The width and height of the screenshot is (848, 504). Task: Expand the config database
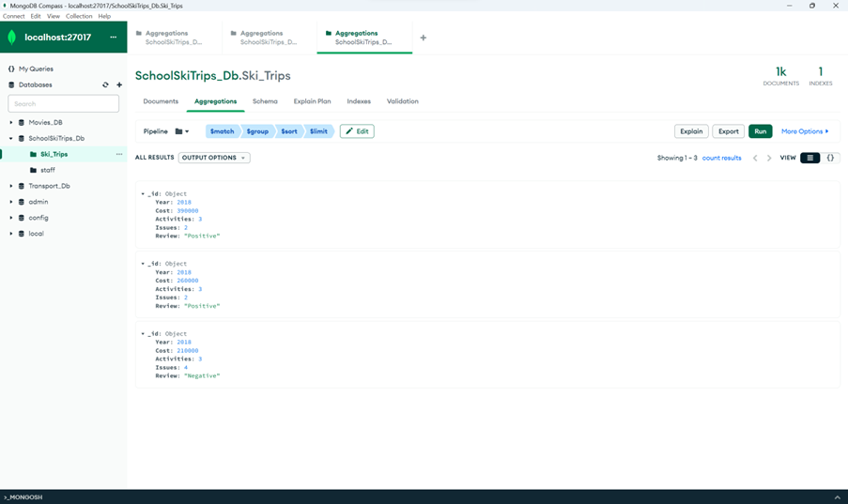click(x=11, y=218)
